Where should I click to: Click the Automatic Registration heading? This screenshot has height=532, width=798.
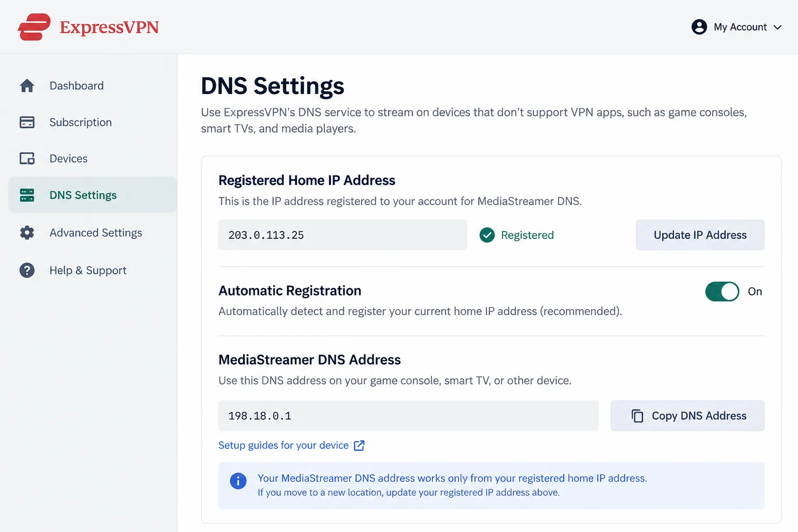(x=289, y=290)
